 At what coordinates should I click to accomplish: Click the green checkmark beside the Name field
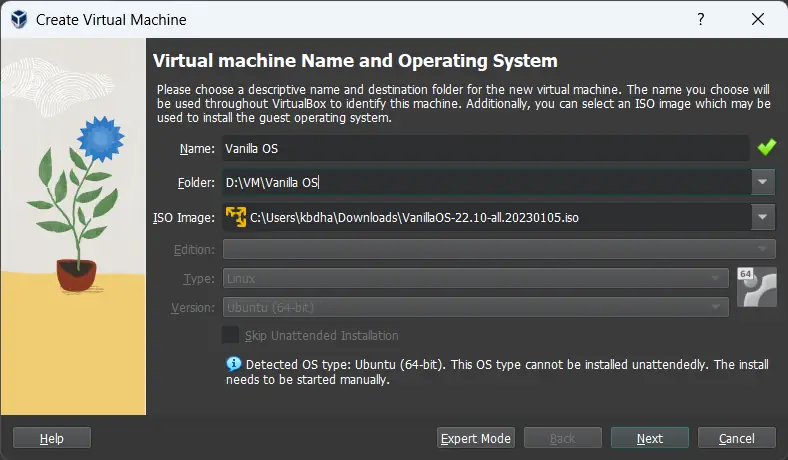pos(766,148)
